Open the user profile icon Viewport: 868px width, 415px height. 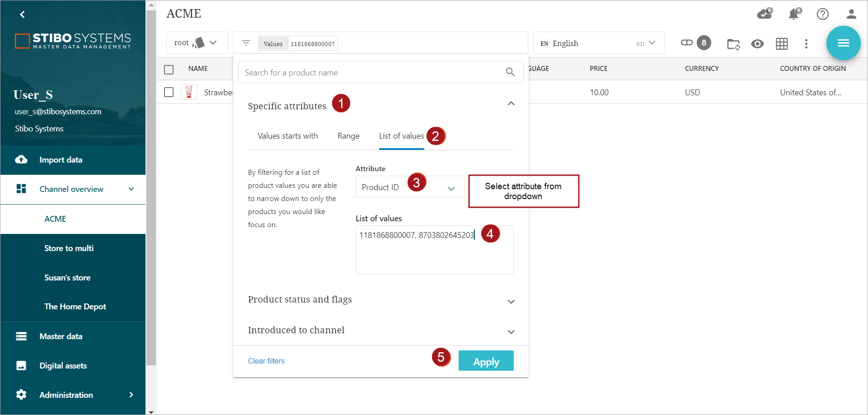coord(851,14)
